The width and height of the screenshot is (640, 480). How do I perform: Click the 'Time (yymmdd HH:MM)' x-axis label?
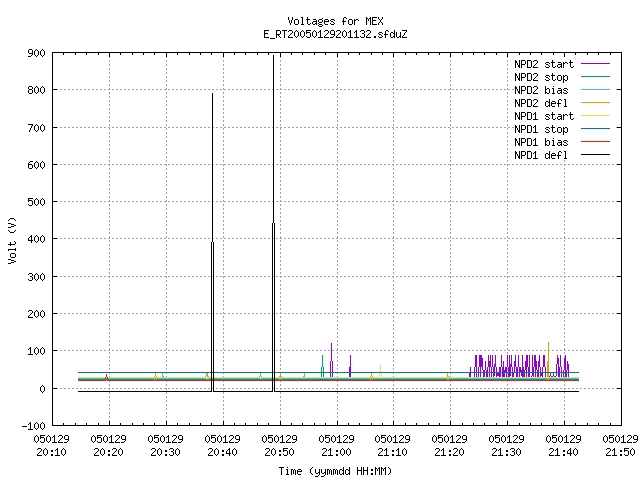(x=335, y=471)
